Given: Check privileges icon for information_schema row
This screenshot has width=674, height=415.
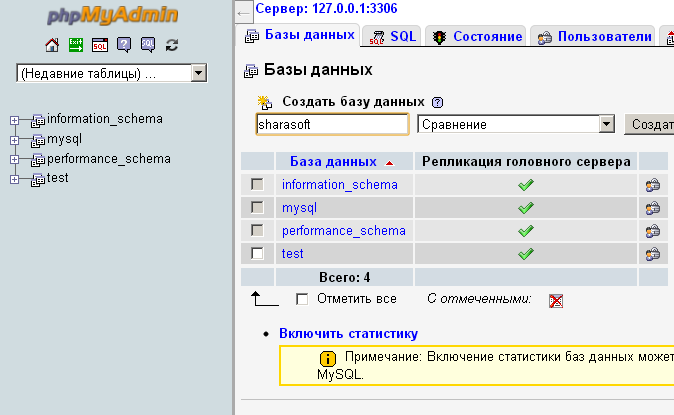Looking at the screenshot, I should tap(653, 185).
